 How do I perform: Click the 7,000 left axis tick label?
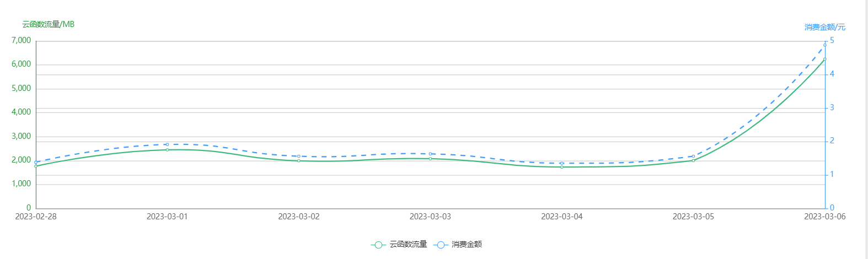tap(22, 41)
